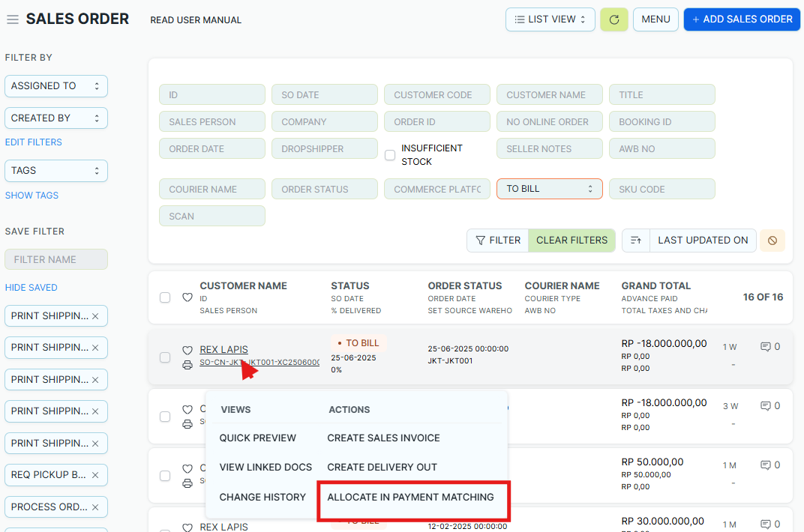This screenshot has width=804, height=532.
Task: Select checkbox on 3 W order row
Action: (165, 417)
